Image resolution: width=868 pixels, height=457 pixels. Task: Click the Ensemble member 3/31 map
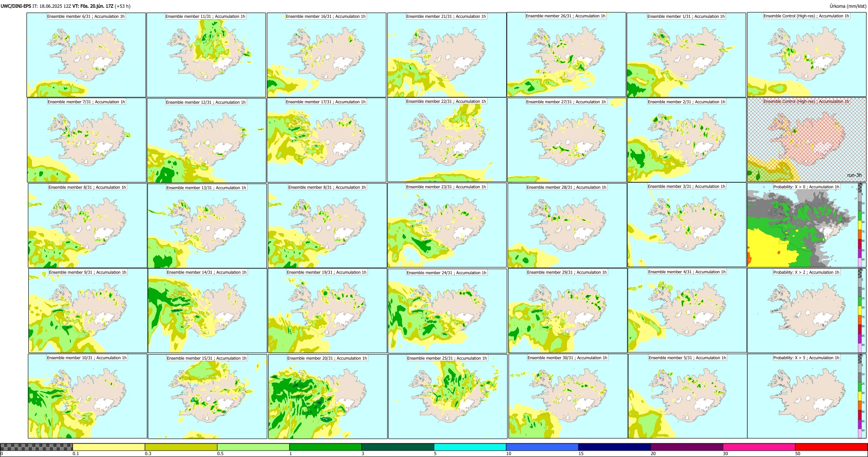(x=687, y=225)
